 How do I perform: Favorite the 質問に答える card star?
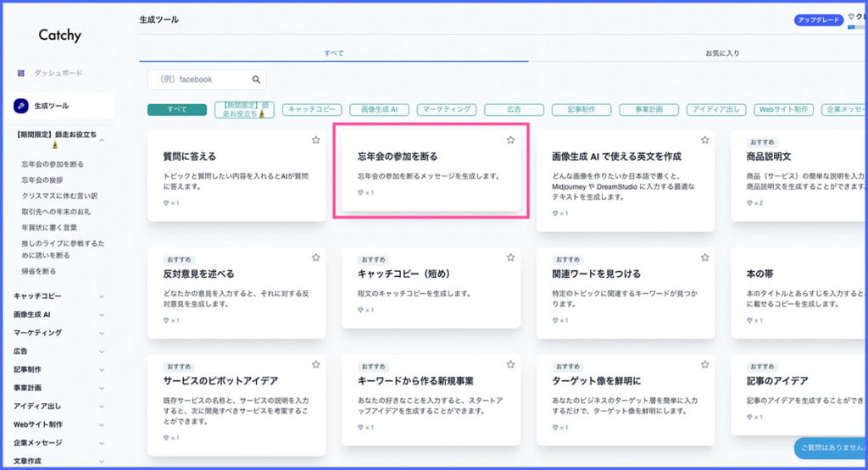(x=315, y=140)
